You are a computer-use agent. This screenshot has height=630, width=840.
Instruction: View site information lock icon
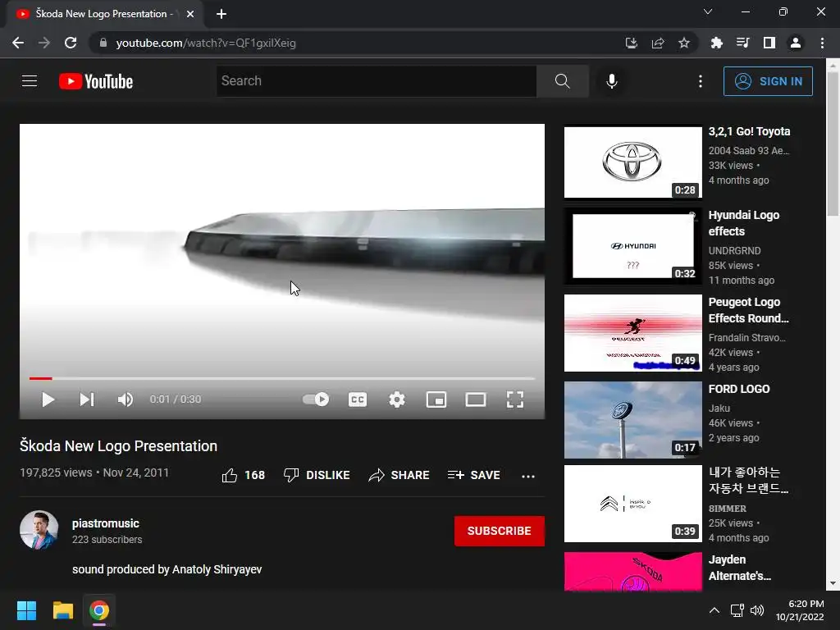point(103,43)
